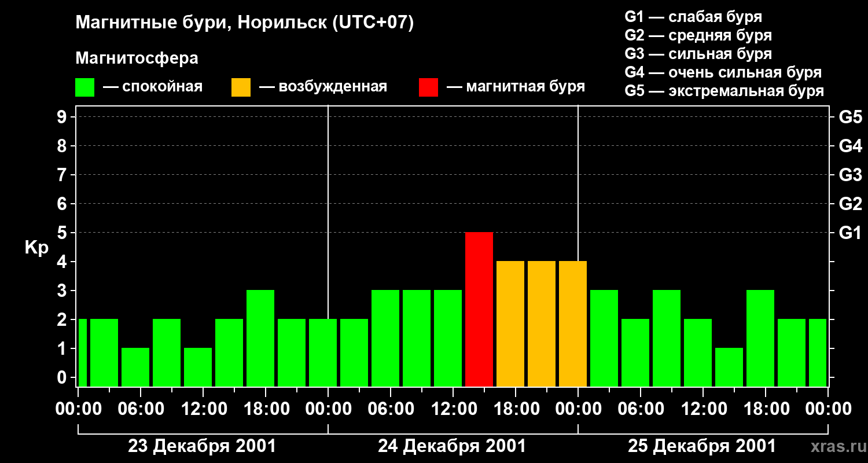Screen dimensions: 868x463
Task: Click 'G5 — экстремальная буря' legend line
Action: pos(724,91)
